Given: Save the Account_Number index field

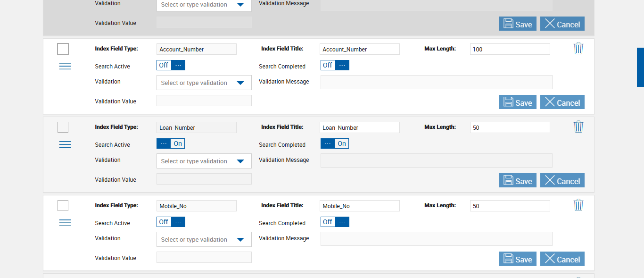Looking at the screenshot, I should coord(517,102).
